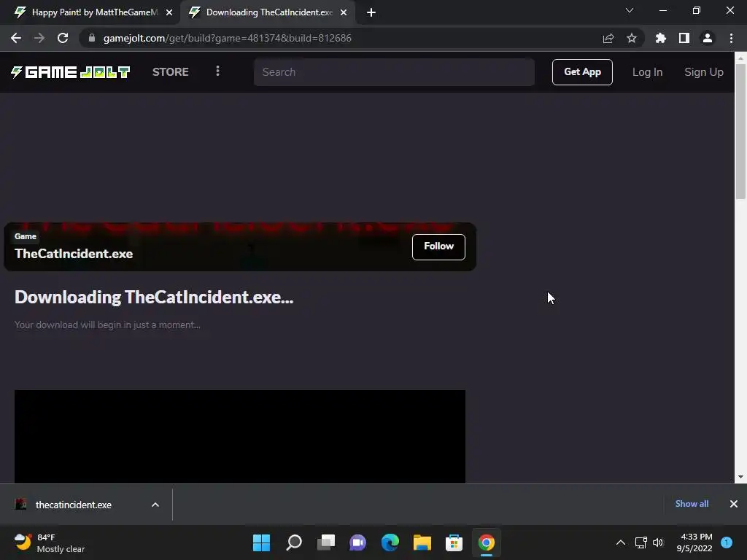The width and height of the screenshot is (747, 560).
Task: Close the Happy Paint! tab
Action: (x=169, y=12)
